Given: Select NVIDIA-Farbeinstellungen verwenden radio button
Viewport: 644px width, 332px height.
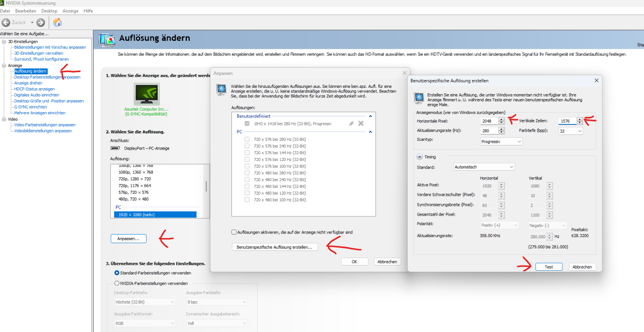Looking at the screenshot, I should point(117,283).
